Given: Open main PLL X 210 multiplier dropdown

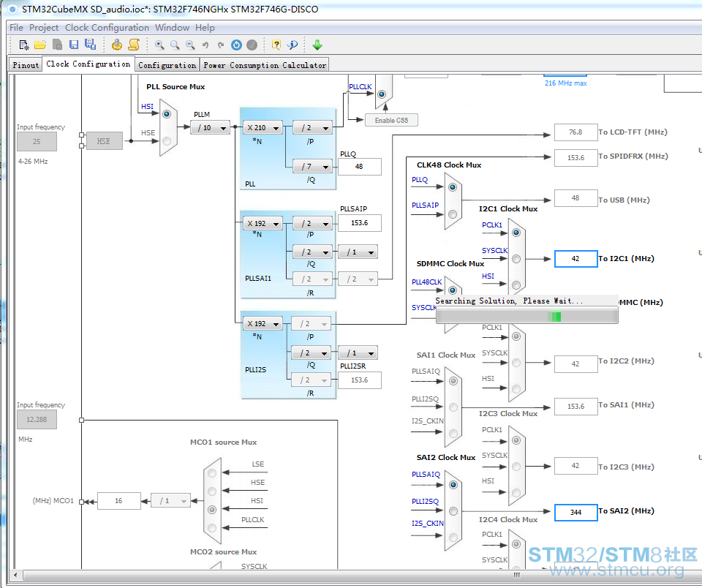Looking at the screenshot, I should point(263,128).
